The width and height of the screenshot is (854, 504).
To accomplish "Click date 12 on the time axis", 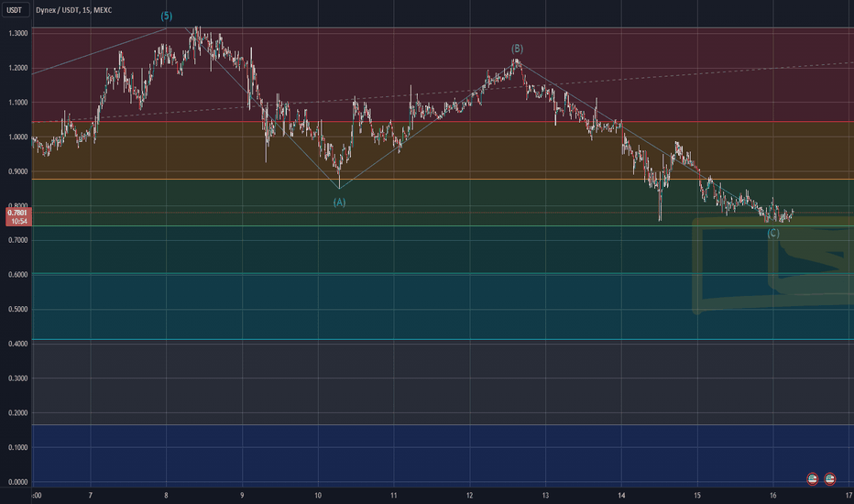I will pos(469,495).
